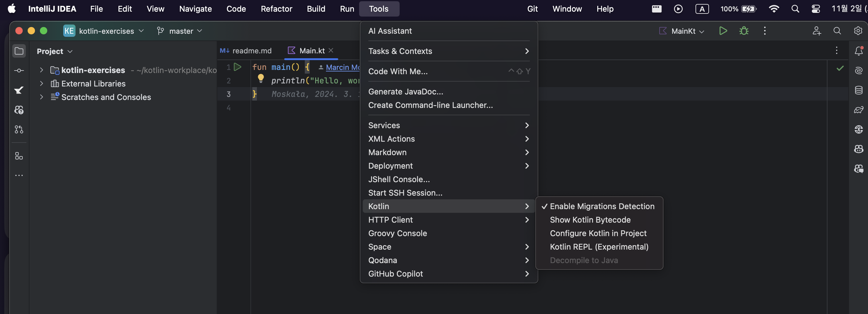This screenshot has width=868, height=314.
Task: Open the GitHub Copilot icon in right sidebar
Action: 858,149
